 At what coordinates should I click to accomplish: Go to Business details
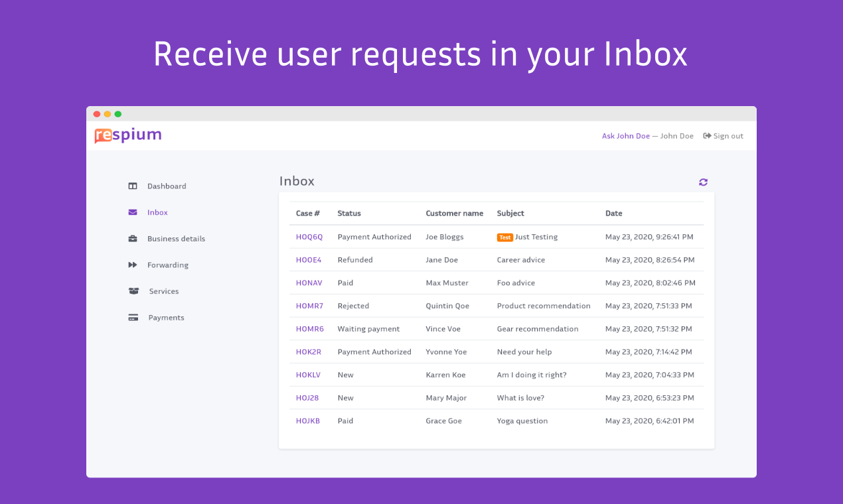(176, 239)
